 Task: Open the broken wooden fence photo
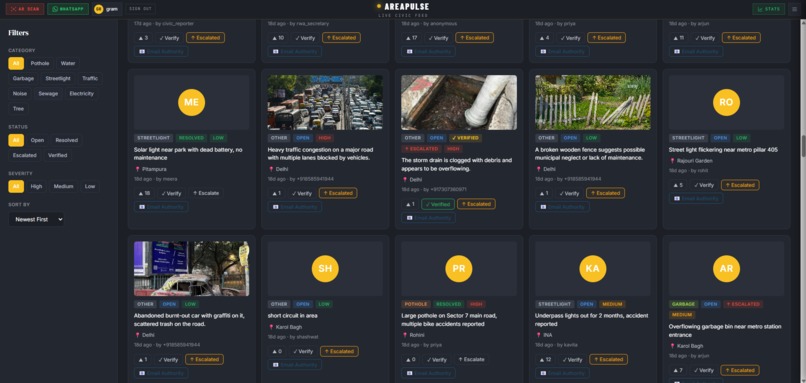click(593, 102)
